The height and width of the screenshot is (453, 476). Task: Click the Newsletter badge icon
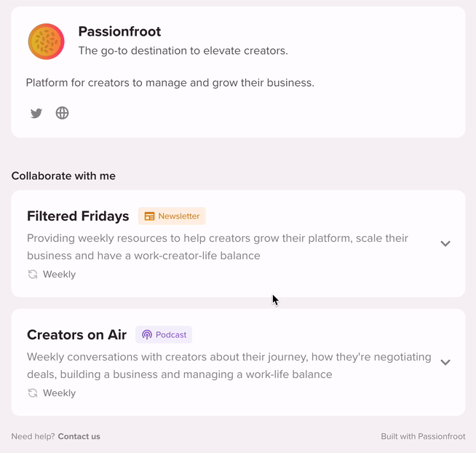pyautogui.click(x=149, y=216)
